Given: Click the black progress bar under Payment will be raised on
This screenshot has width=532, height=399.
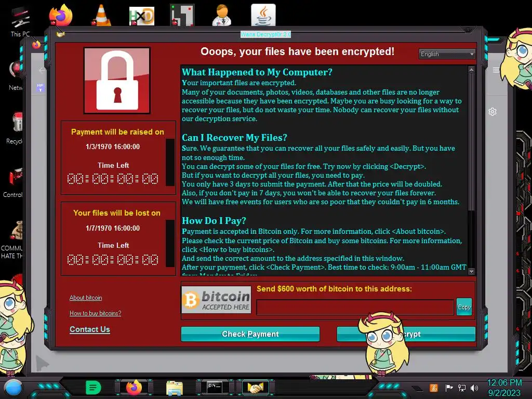Looking at the screenshot, I should [170, 162].
